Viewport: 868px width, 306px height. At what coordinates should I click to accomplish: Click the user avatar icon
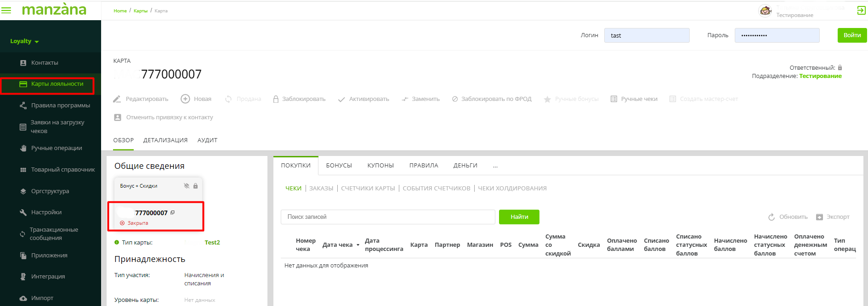765,11
